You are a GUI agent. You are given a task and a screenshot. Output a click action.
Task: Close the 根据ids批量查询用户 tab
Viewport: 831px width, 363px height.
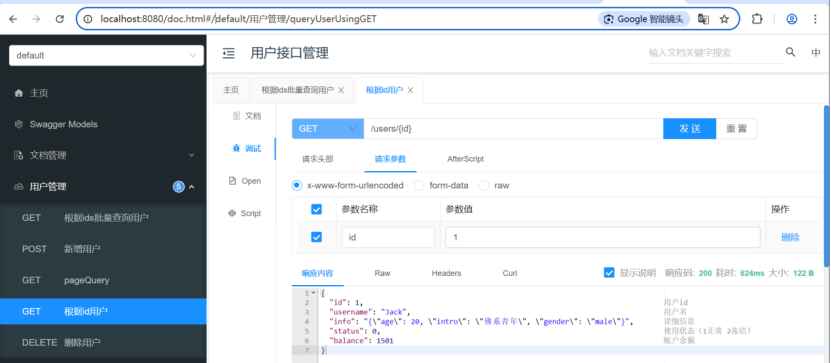click(x=341, y=90)
